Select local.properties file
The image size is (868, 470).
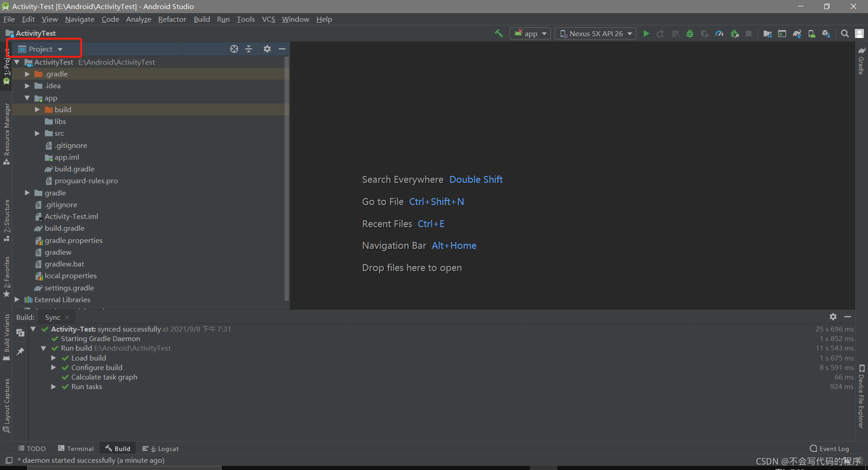pos(71,275)
